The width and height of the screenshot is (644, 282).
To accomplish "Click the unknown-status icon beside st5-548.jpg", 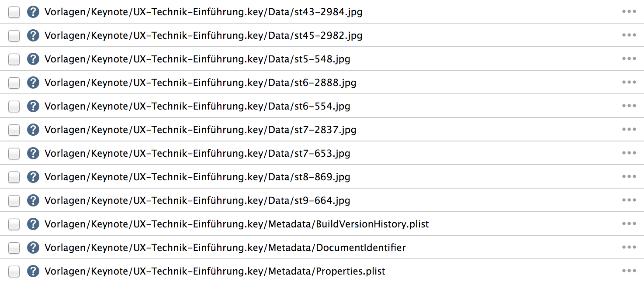I will [33, 59].
